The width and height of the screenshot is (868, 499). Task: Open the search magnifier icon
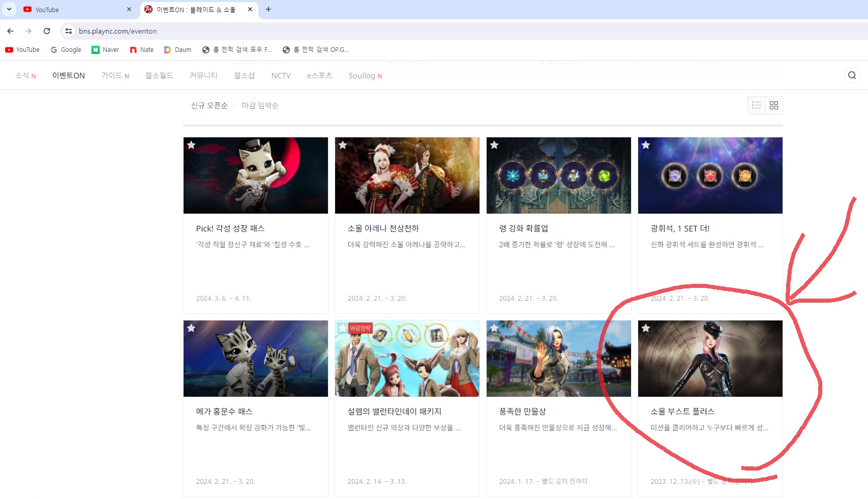click(x=851, y=75)
